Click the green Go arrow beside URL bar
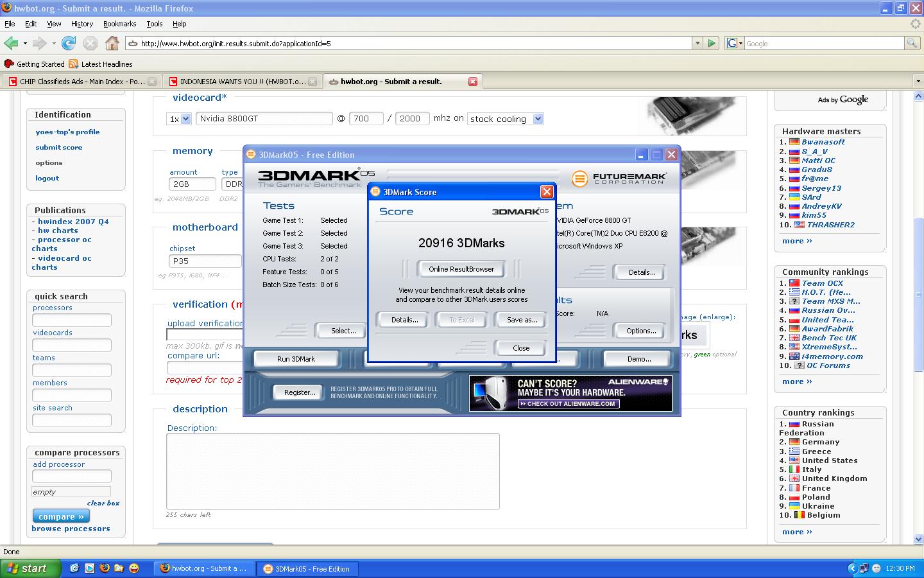924x578 pixels. 712,43
